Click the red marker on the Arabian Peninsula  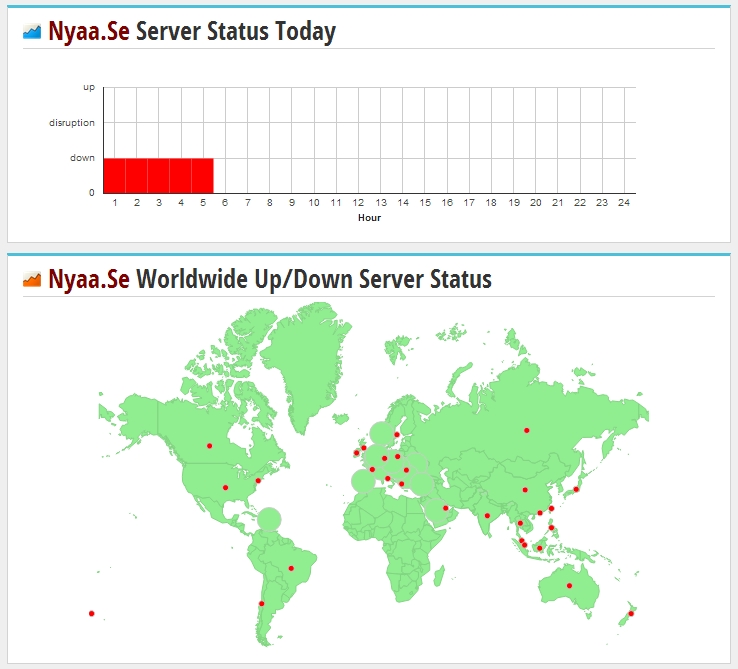446,508
